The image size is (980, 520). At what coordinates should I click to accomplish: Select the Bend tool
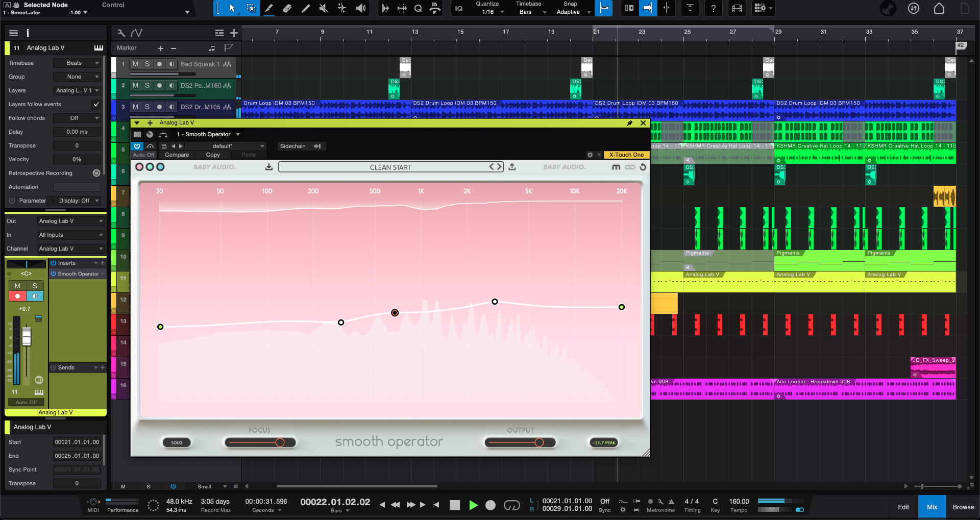pyautogui.click(x=342, y=8)
